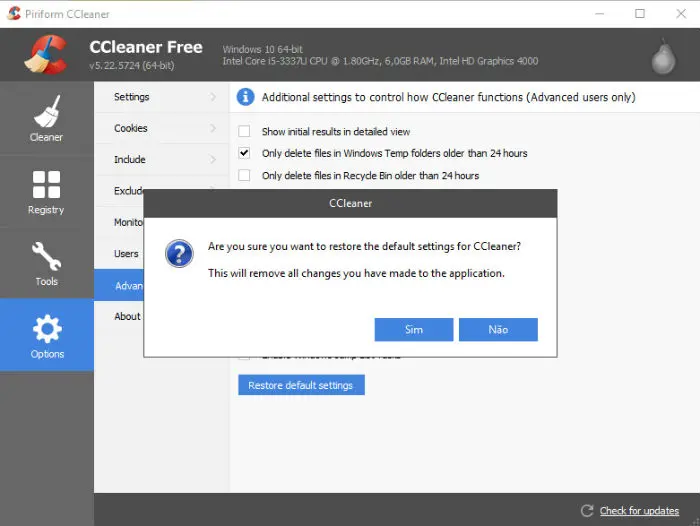The width and height of the screenshot is (700, 526).
Task: Click the CCleaner Free heading
Action: (146, 47)
